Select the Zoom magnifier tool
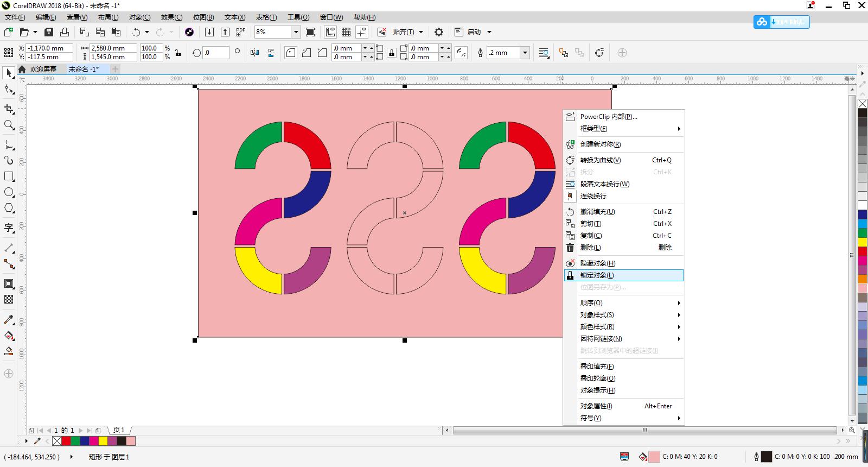 [x=9, y=125]
